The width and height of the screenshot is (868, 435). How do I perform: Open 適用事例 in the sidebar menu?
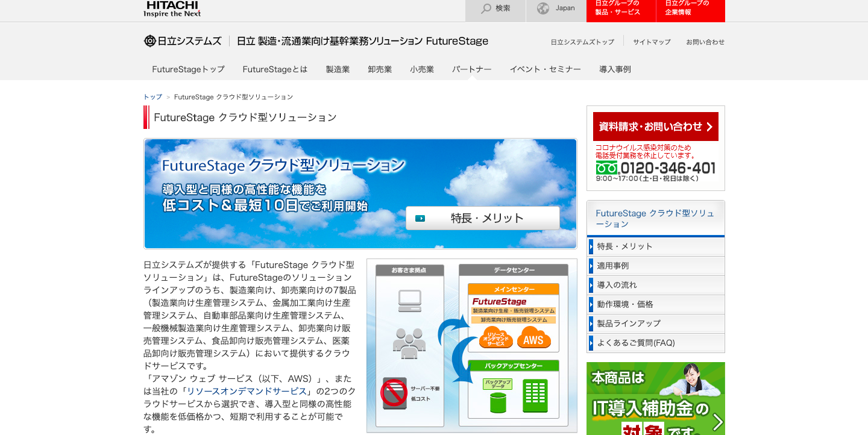[656, 266]
